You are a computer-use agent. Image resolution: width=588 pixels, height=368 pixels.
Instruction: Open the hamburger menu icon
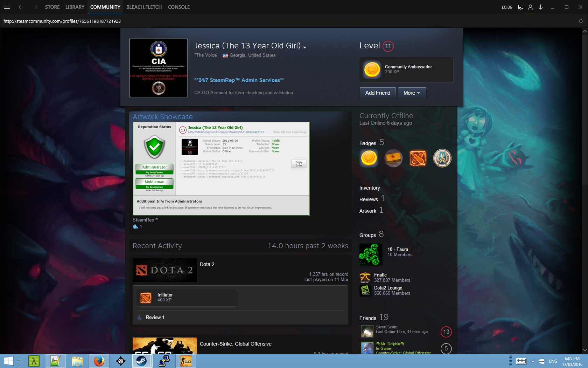pos(7,7)
